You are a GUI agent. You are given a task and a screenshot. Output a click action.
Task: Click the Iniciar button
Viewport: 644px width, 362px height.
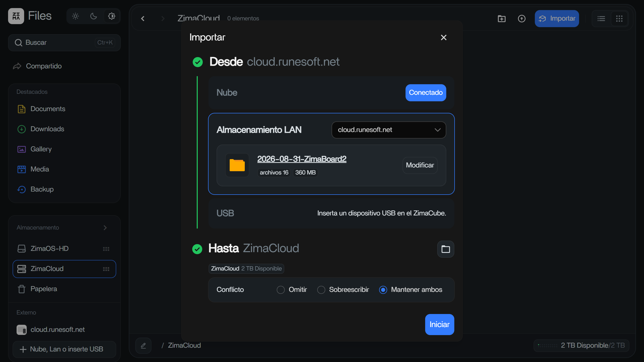[439, 325]
